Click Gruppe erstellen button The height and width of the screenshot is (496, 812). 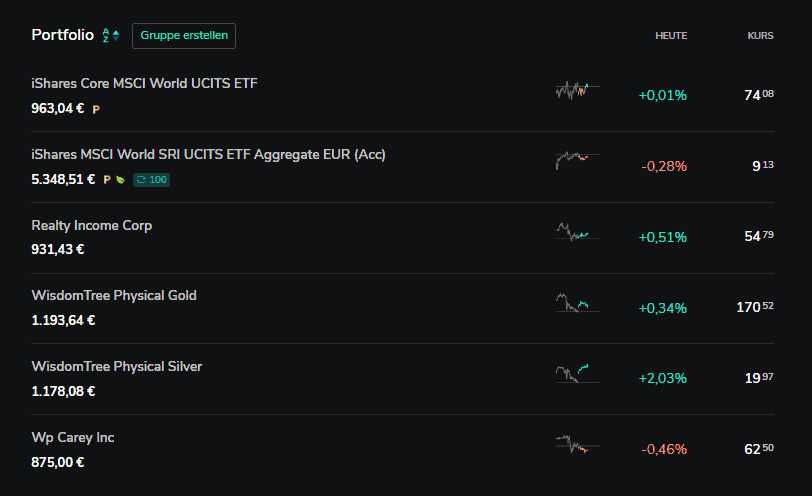point(184,36)
